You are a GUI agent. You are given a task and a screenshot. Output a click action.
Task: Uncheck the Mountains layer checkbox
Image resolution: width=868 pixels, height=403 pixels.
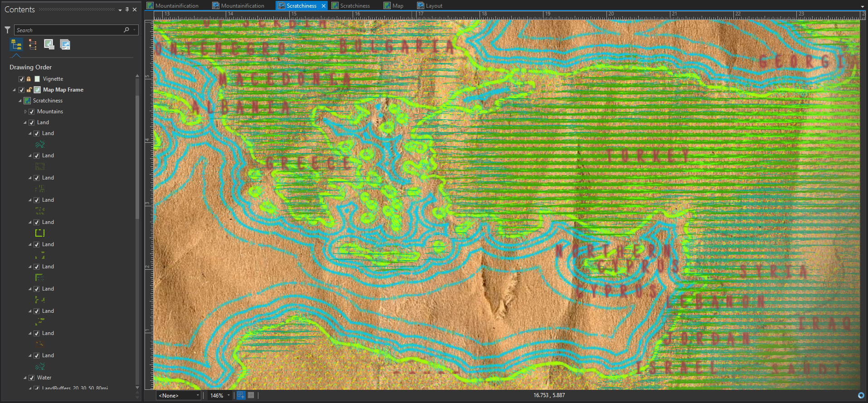32,112
